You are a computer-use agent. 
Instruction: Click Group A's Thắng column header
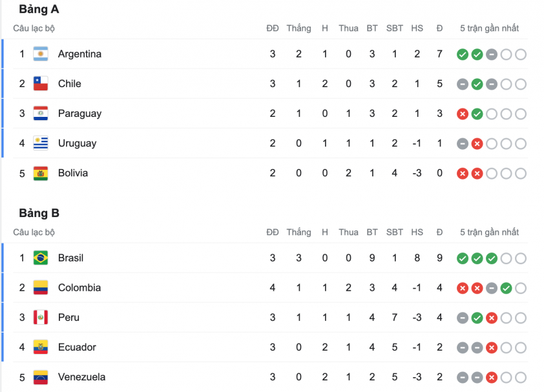coord(298,28)
